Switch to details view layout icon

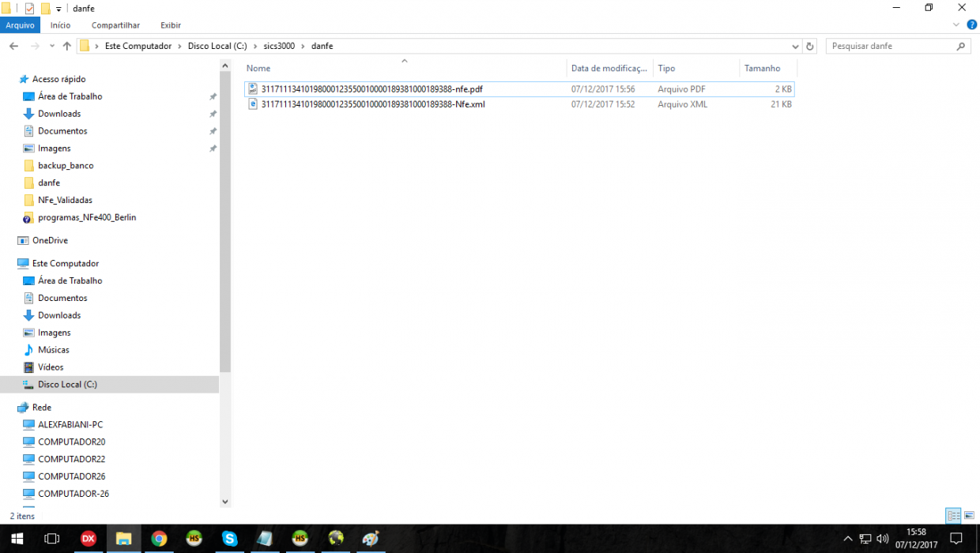954,516
